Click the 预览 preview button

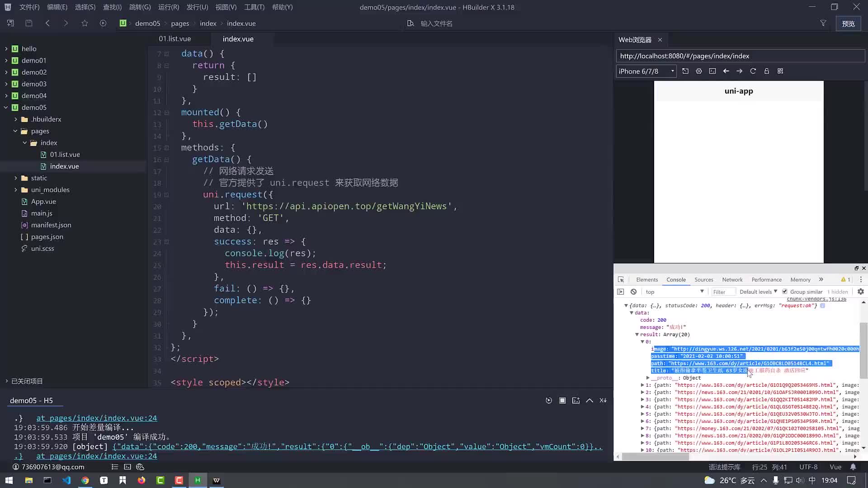pyautogui.click(x=848, y=23)
